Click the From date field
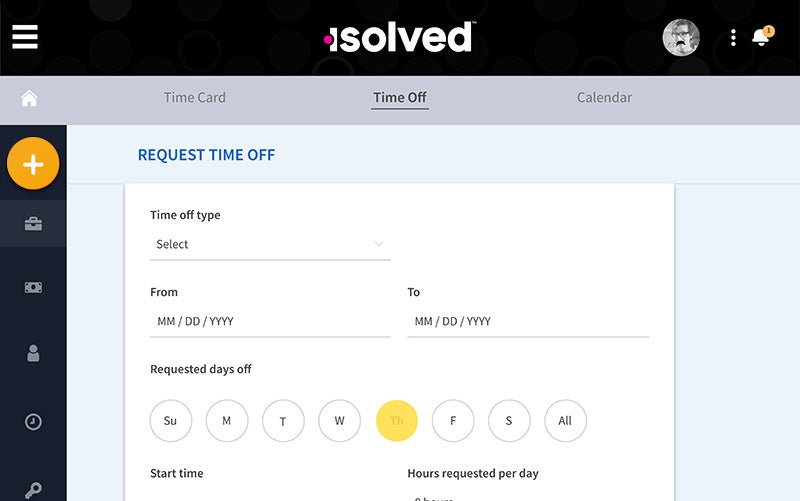The height and width of the screenshot is (501, 800). coord(270,321)
